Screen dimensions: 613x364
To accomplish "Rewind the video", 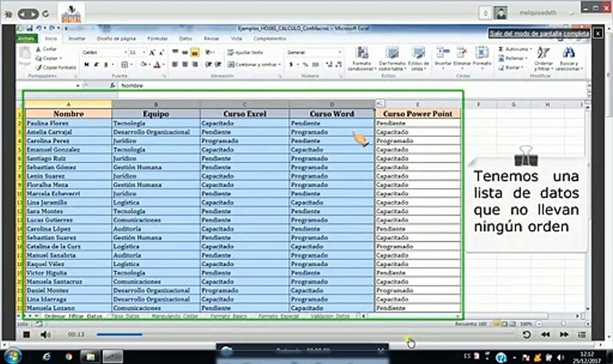I will 545,334.
